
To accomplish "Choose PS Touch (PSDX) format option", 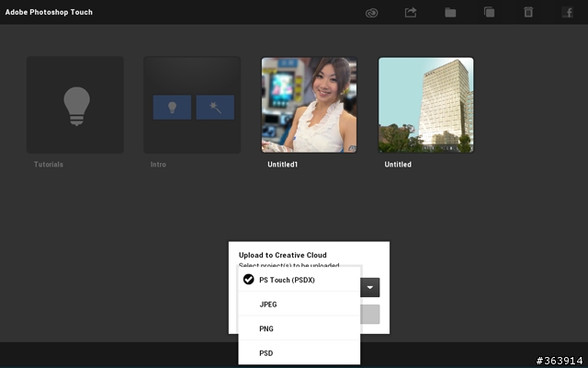I will tap(300, 280).
